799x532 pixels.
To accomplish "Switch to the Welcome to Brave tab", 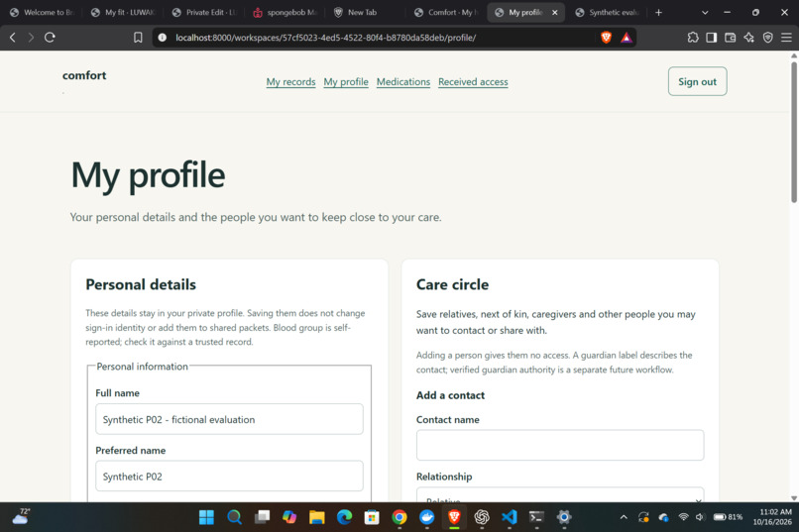I will point(43,12).
